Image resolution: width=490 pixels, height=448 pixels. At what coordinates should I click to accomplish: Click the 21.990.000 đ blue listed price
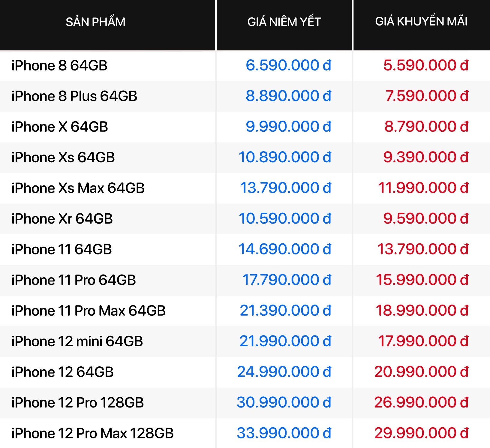285,341
